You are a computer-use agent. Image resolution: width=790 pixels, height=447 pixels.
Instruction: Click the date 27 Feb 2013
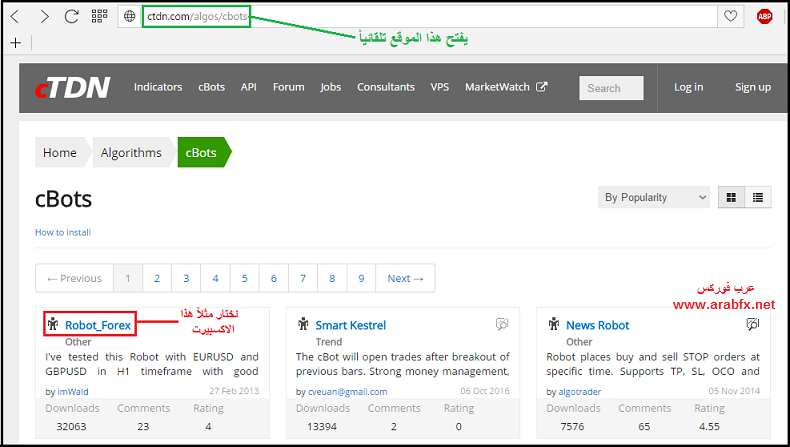coord(234,391)
